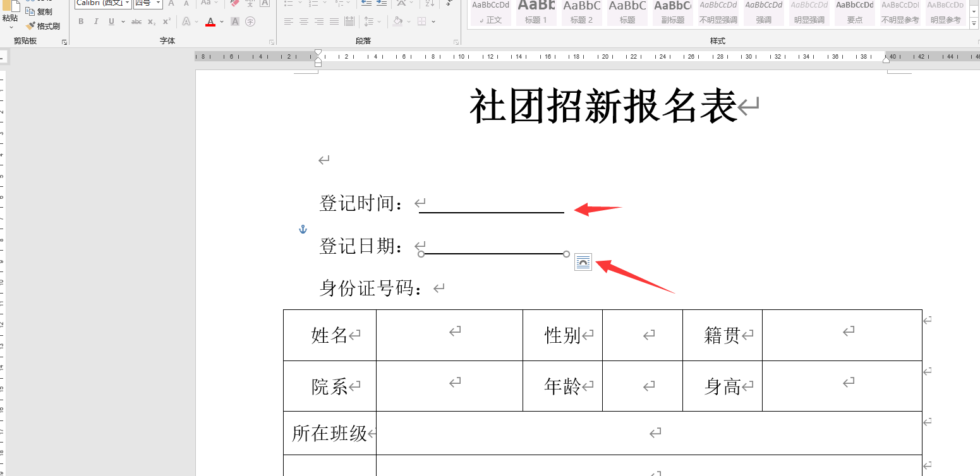This screenshot has width=980, height=476.
Task: Toggle italic formatting
Action: (x=96, y=20)
